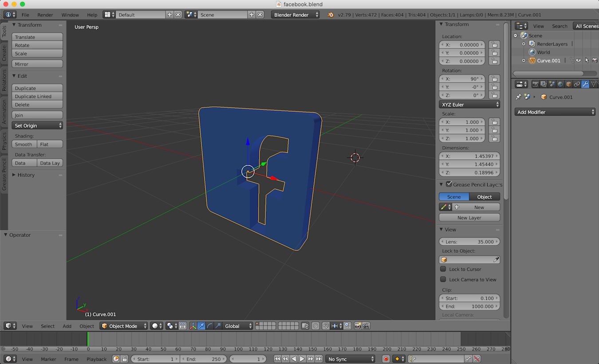Check the Lock Camera to View checkbox
The width and height of the screenshot is (599, 364).
[x=443, y=279]
